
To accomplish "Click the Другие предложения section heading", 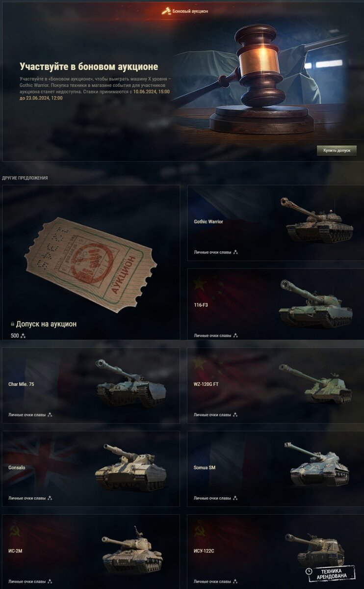I will pos(25,178).
